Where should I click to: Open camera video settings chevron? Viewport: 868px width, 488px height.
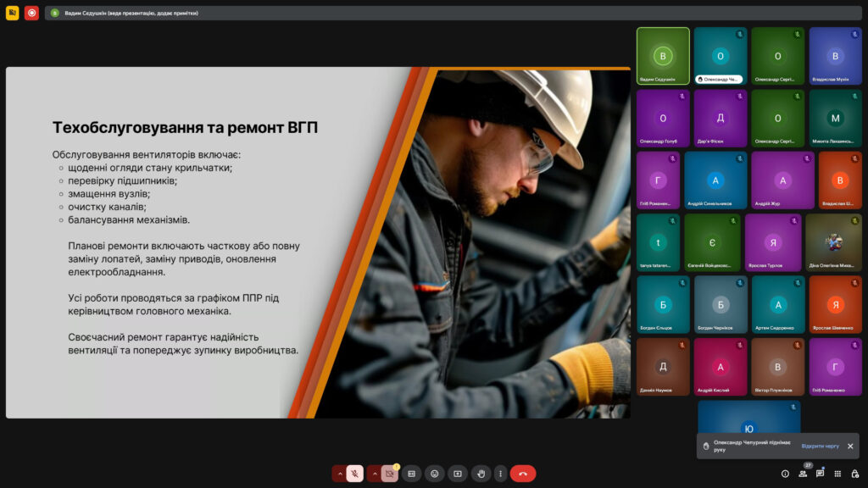click(375, 474)
